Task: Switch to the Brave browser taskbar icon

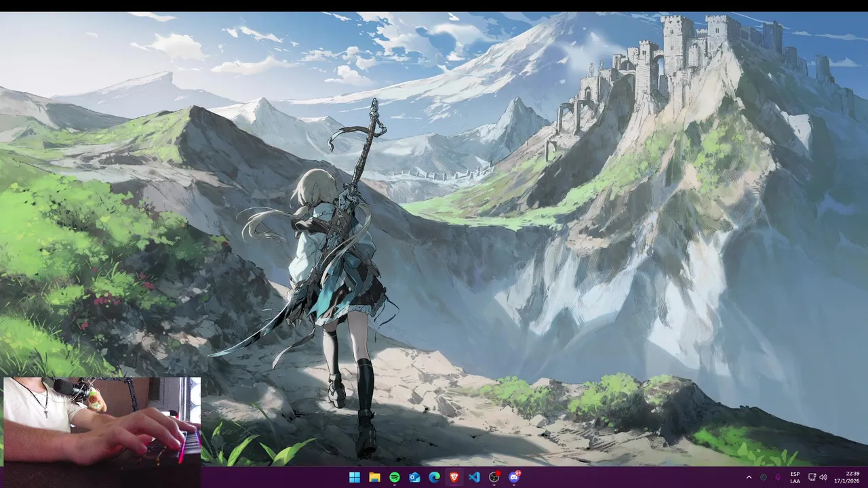Action: tap(454, 477)
